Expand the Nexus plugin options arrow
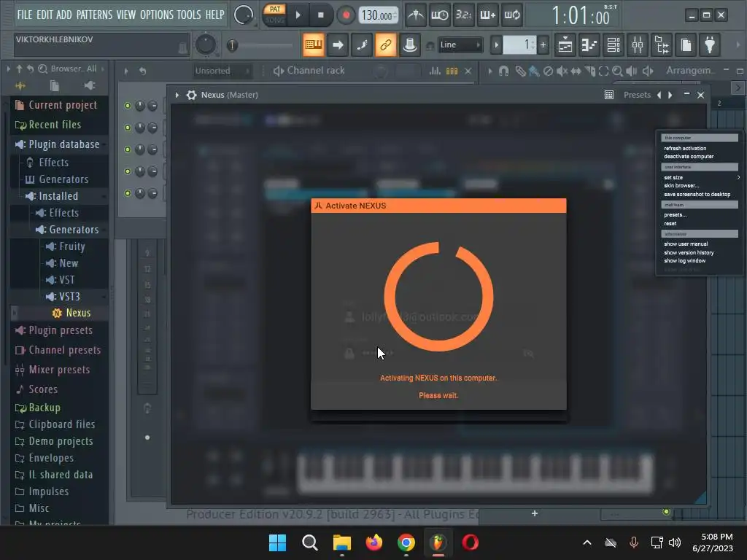This screenshot has width=747, height=560. coord(177,95)
